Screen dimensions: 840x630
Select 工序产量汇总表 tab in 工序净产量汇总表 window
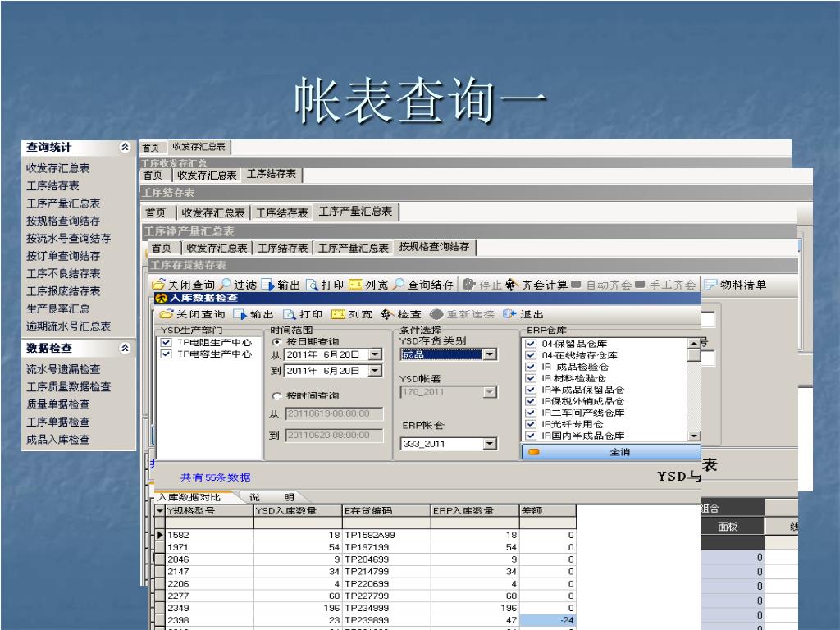point(355,212)
